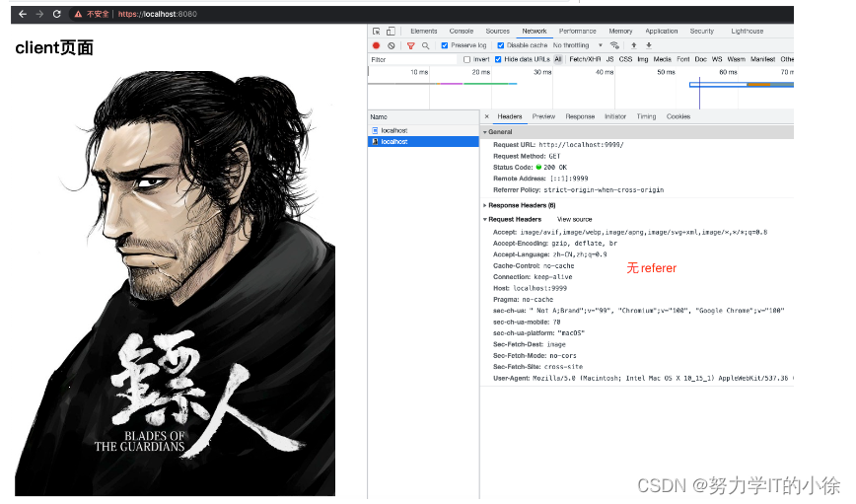The width and height of the screenshot is (856, 504).
Task: Reload the page with the refresh icon
Action: click(x=57, y=14)
